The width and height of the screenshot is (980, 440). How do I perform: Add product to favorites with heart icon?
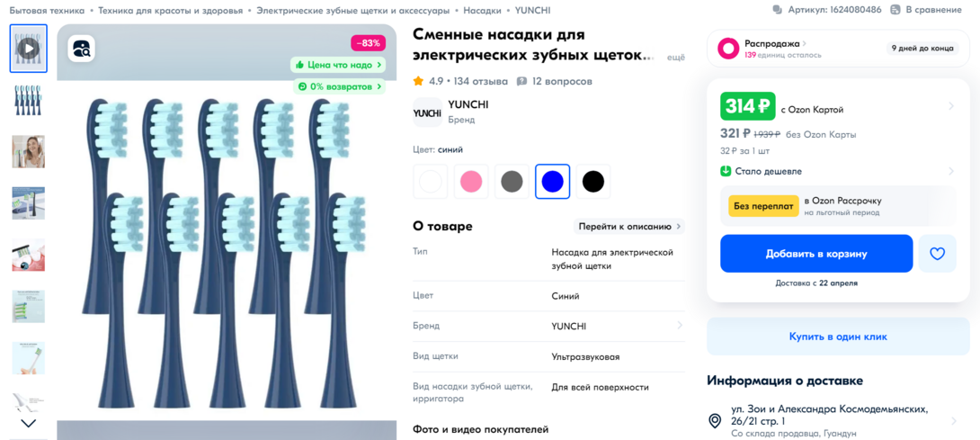tap(937, 254)
